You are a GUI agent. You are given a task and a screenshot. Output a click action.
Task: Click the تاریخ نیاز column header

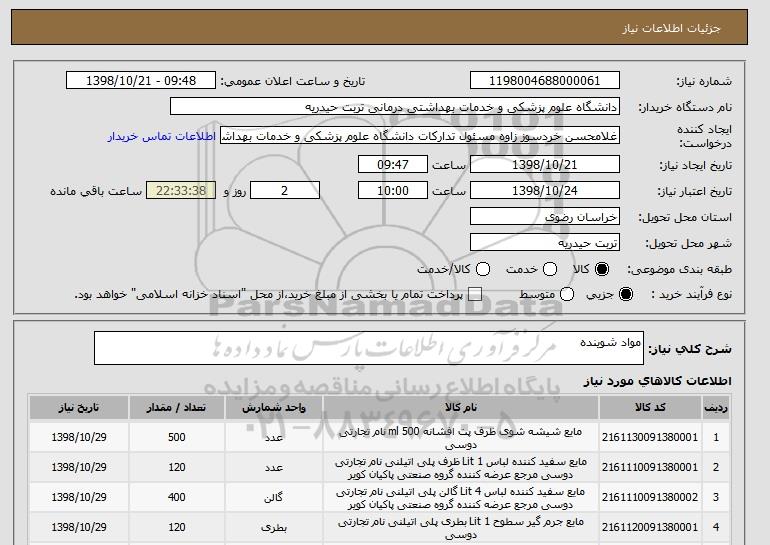[79, 408]
